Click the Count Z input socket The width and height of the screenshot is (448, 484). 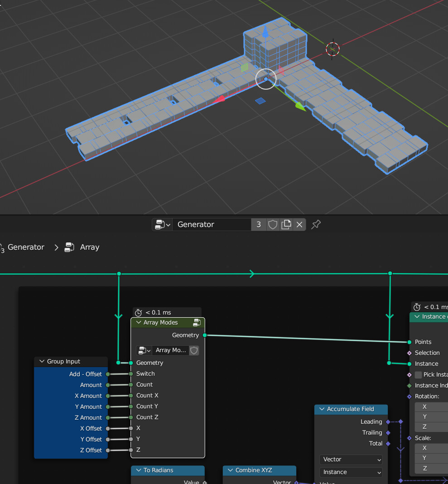click(x=131, y=417)
